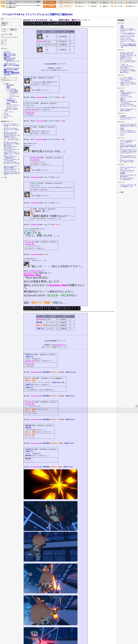Close the ad banner with the X
This screenshot has height=644, width=138.
(x=136, y=406)
